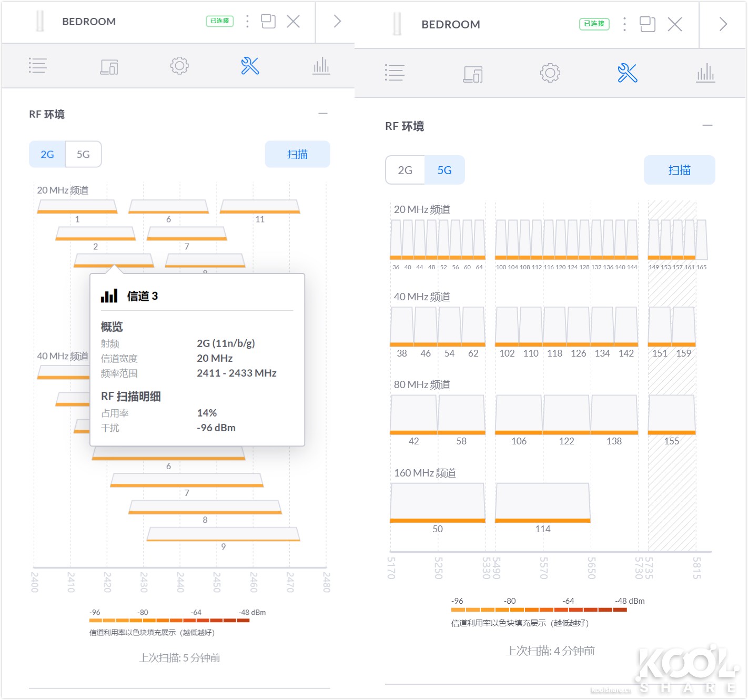Select the tools wrench icon
The width and height of the screenshot is (748, 700).
(250, 66)
